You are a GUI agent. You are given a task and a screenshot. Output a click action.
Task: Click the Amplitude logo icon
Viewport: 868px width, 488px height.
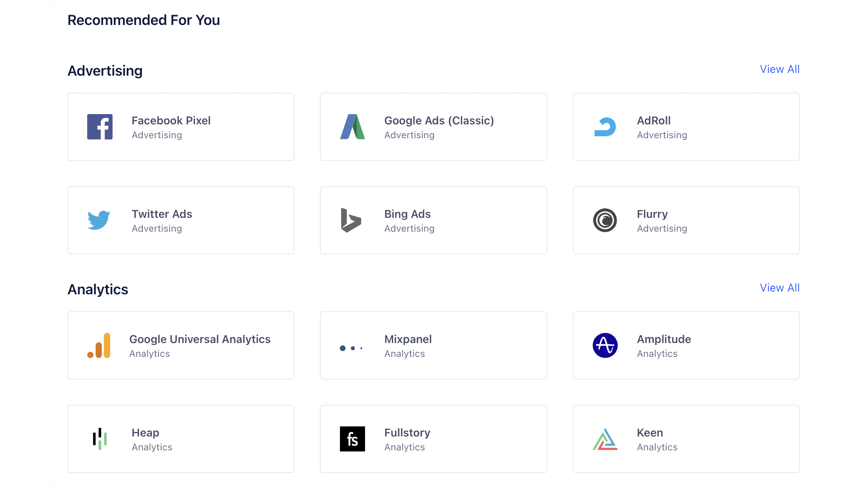(605, 345)
